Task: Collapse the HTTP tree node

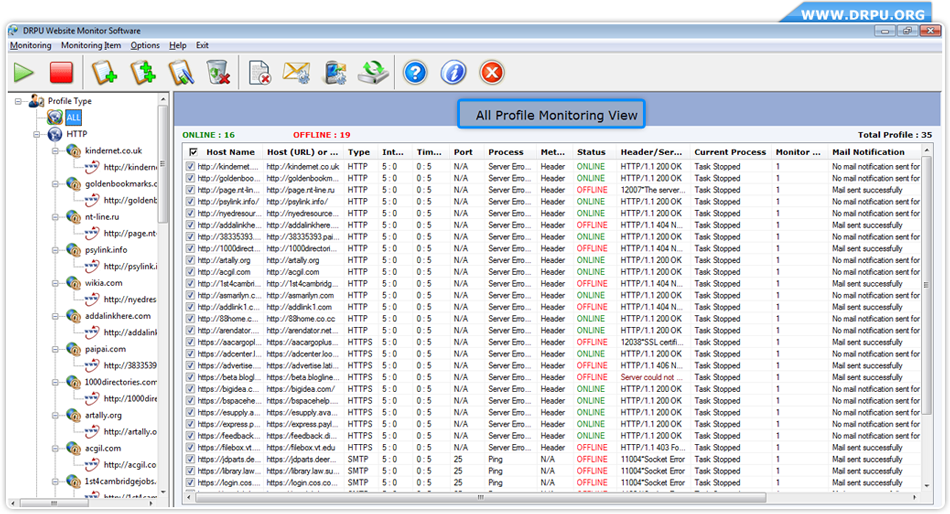Action: 36,135
